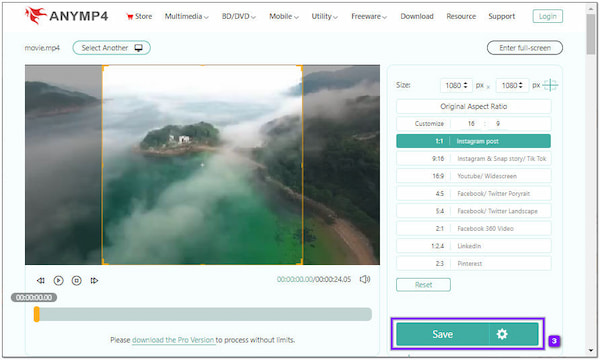Expand the Multimedia menu

186,16
